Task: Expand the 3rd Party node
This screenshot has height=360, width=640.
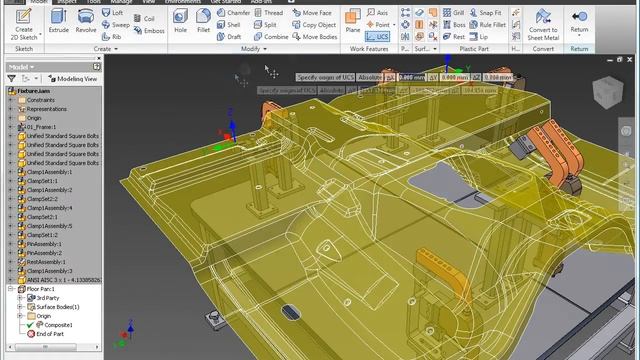Action: point(20,298)
